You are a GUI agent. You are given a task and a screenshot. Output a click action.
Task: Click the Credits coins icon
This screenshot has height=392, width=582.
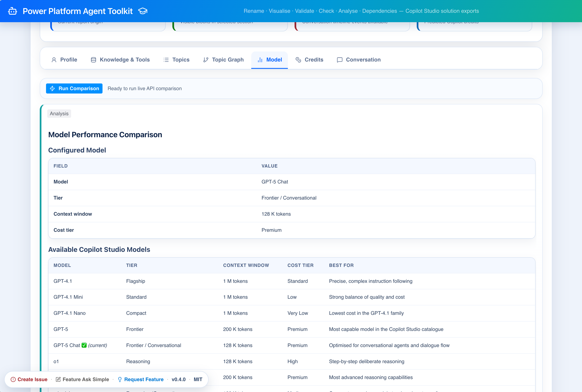coord(298,60)
